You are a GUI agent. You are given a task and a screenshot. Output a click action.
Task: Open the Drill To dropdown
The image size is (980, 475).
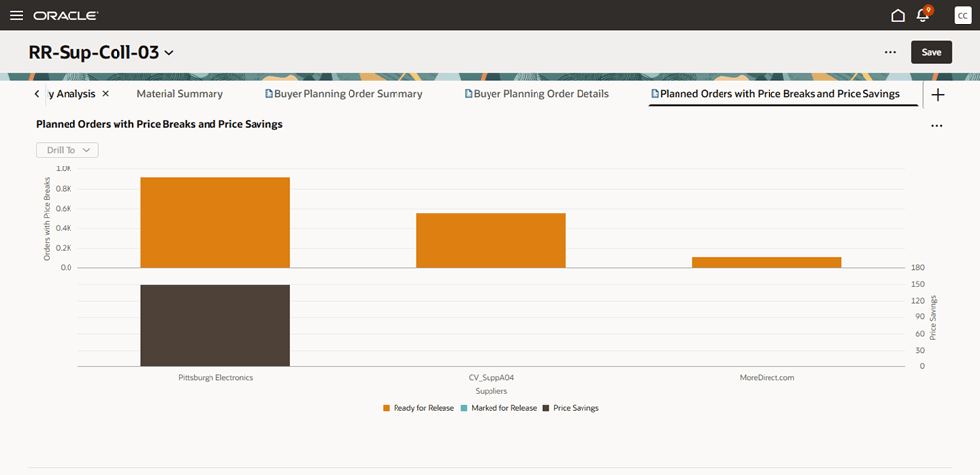68,150
